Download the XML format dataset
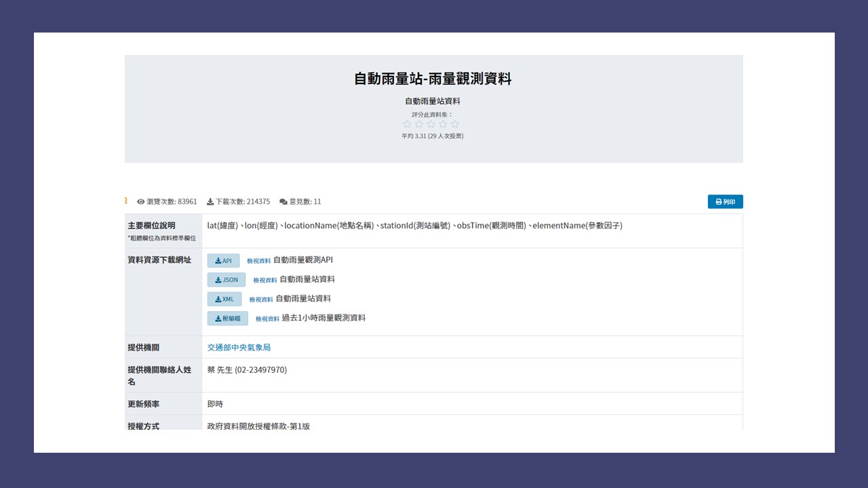The width and height of the screenshot is (868, 488). click(224, 299)
